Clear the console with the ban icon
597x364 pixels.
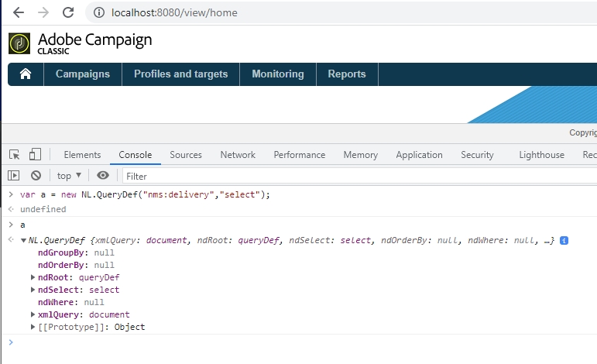(x=36, y=176)
